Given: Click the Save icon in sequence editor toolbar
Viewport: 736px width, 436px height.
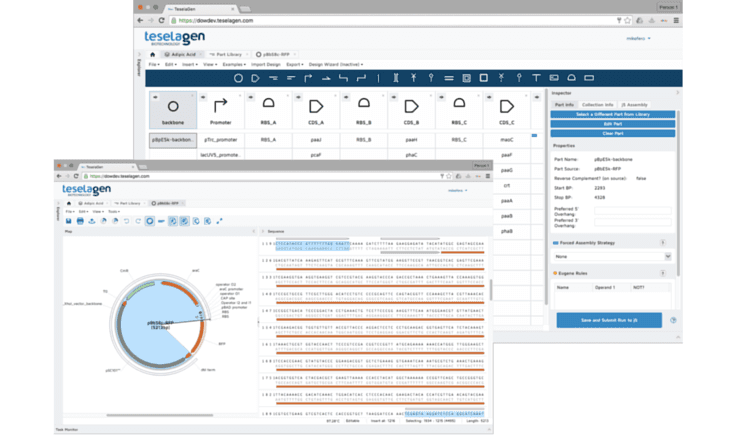Looking at the screenshot, I should (x=69, y=221).
